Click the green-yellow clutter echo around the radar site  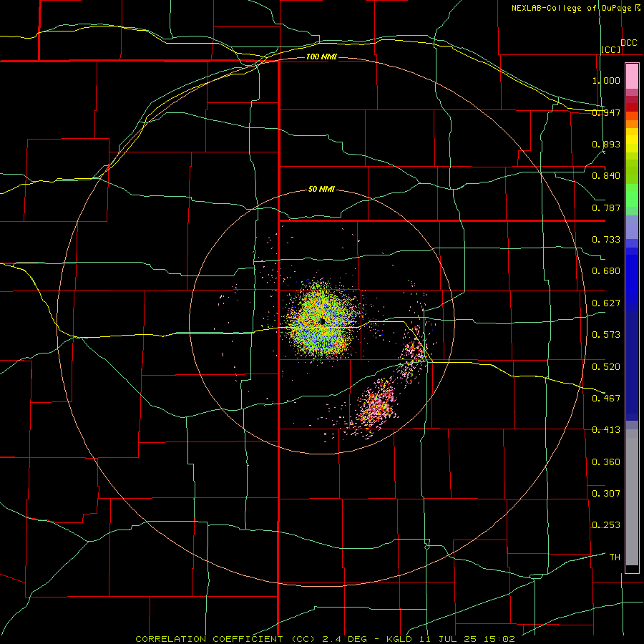(323, 321)
